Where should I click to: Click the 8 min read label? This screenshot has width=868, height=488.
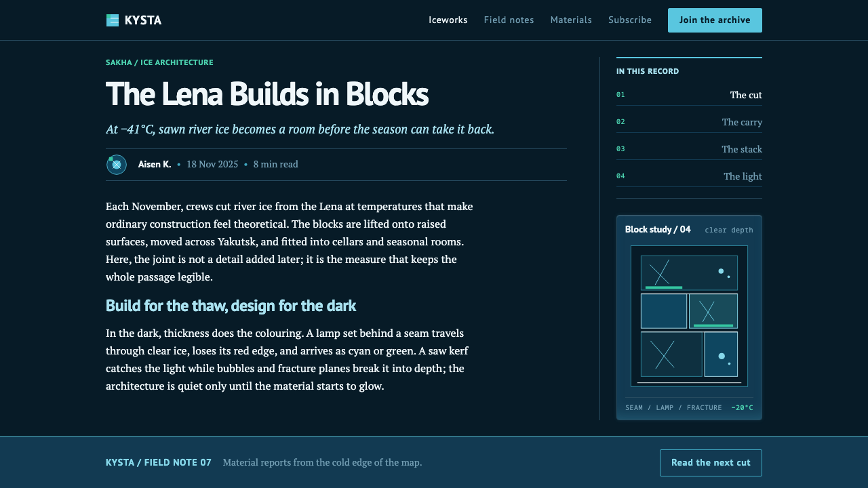(x=275, y=165)
